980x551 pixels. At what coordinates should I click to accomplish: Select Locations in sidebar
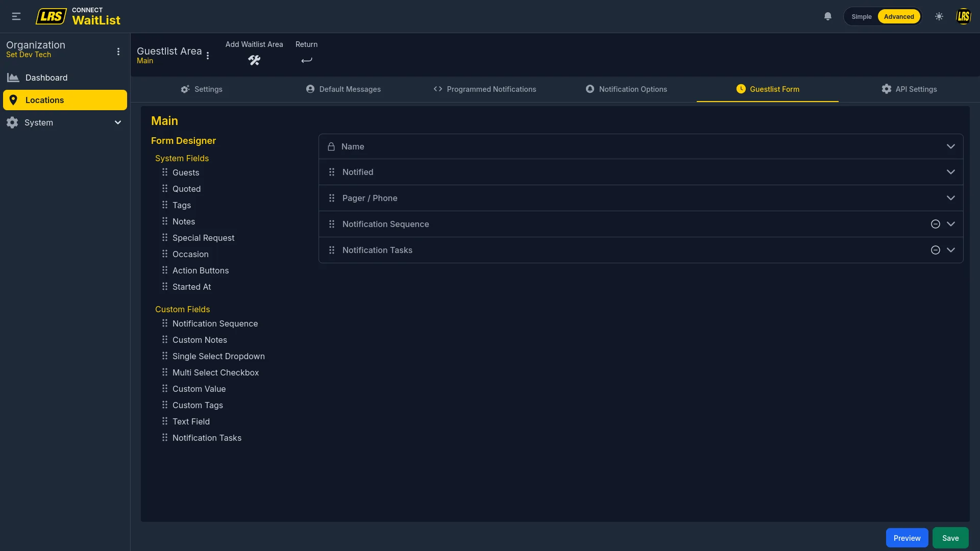65,100
